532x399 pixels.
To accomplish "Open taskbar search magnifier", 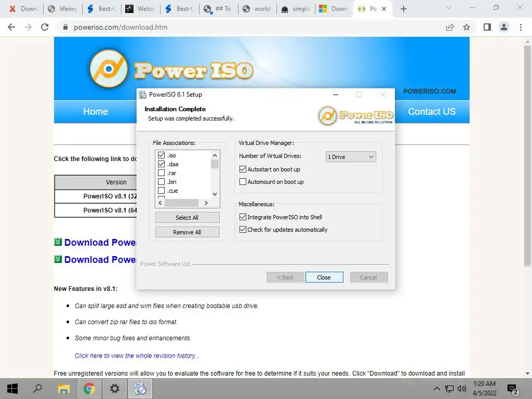I will click(37, 389).
